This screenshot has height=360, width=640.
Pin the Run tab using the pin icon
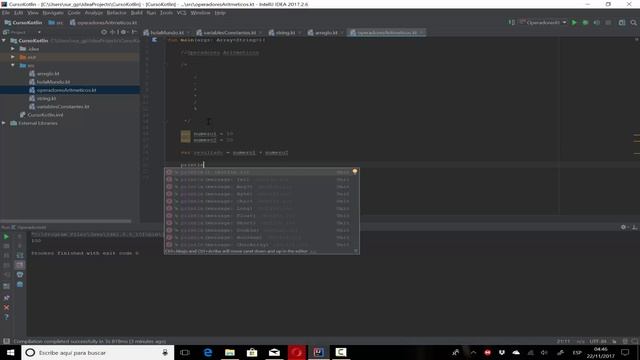click(x=6, y=298)
